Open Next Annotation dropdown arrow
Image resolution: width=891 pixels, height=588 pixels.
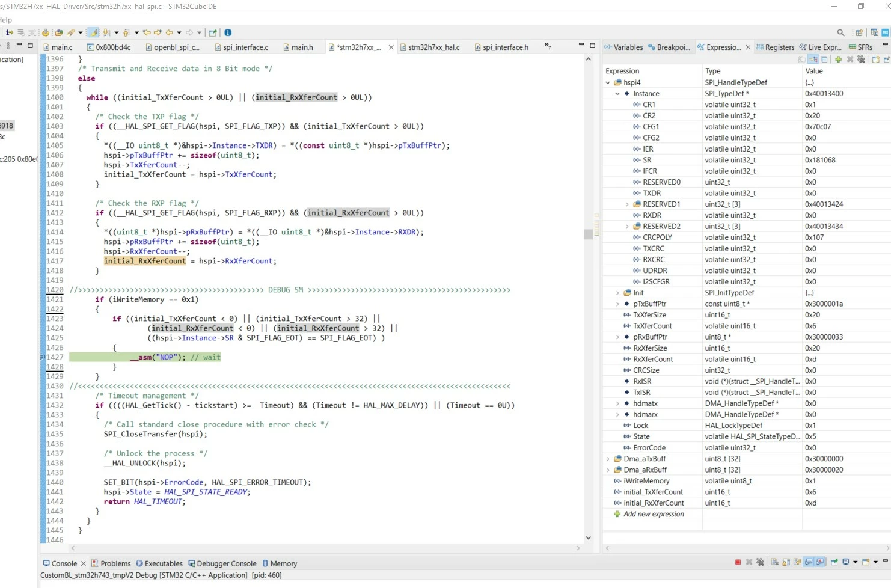tap(117, 32)
